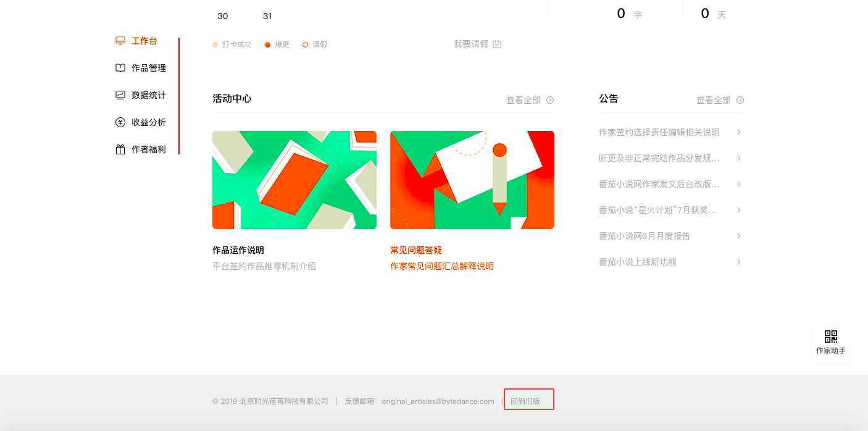Click chevron beside 番茄小说"星火计划"7月获奖…
The height and width of the screenshot is (431, 868).
[x=739, y=210]
